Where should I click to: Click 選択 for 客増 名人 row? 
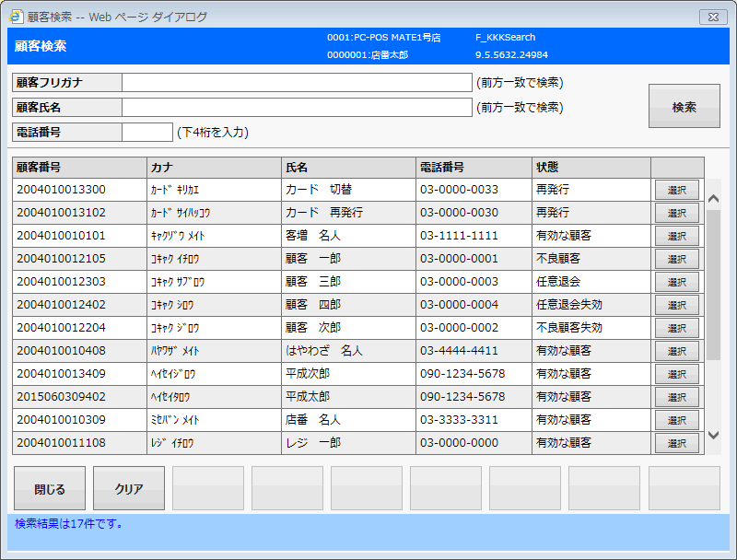coord(677,236)
